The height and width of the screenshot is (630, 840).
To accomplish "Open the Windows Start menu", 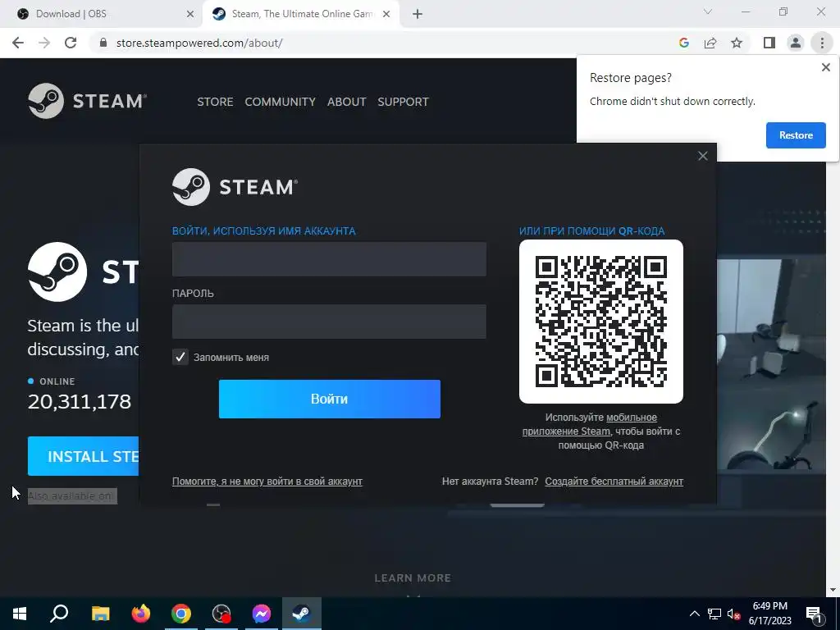I will tap(20, 614).
